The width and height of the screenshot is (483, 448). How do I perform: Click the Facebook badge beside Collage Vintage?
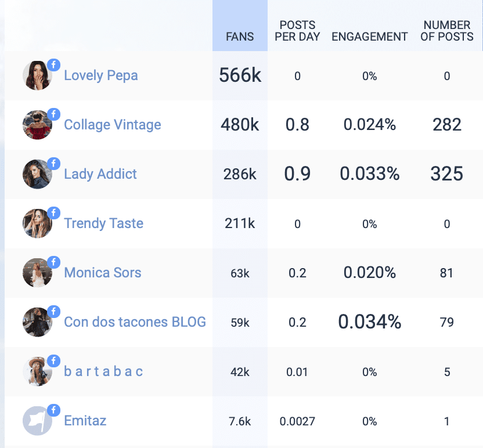click(54, 115)
